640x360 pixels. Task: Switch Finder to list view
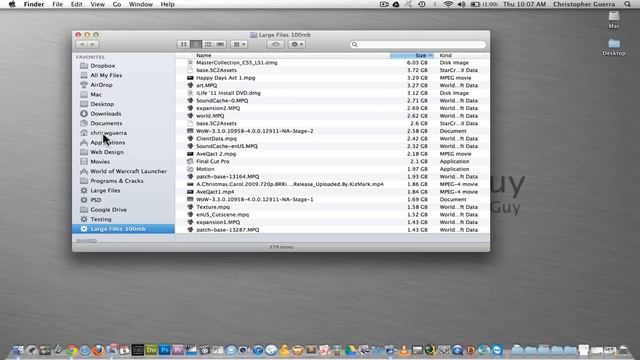(x=196, y=44)
